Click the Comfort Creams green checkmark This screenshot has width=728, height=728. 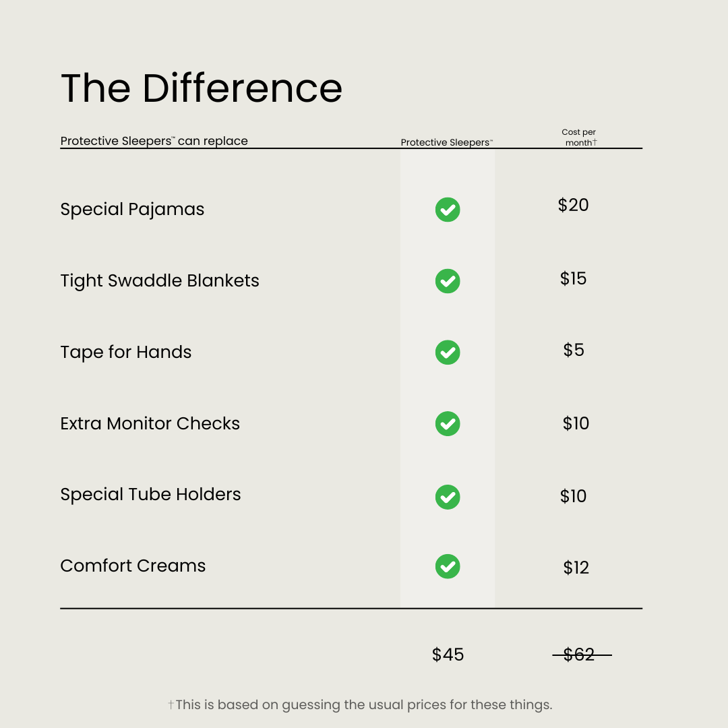[x=448, y=566]
